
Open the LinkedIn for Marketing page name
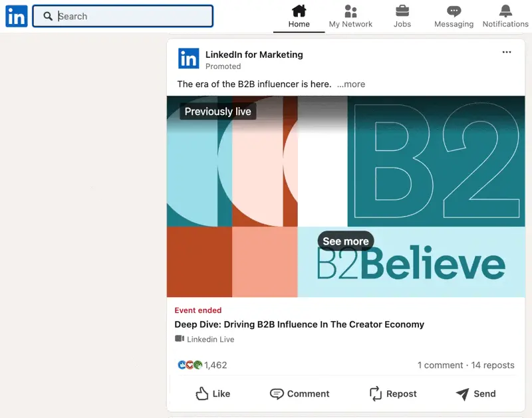(x=254, y=54)
